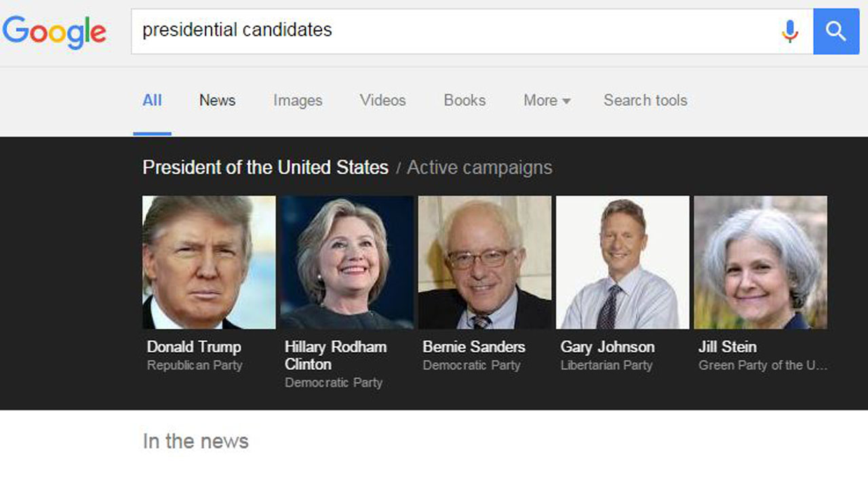Open the Books tab
Viewport: 868px width, 488px height.
465,100
